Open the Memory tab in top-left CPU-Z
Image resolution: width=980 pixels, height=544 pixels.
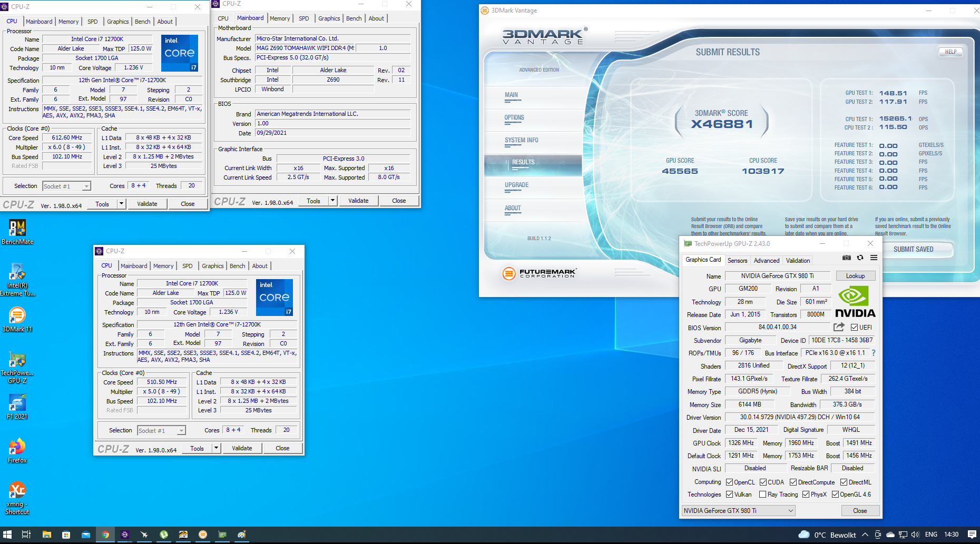click(68, 22)
